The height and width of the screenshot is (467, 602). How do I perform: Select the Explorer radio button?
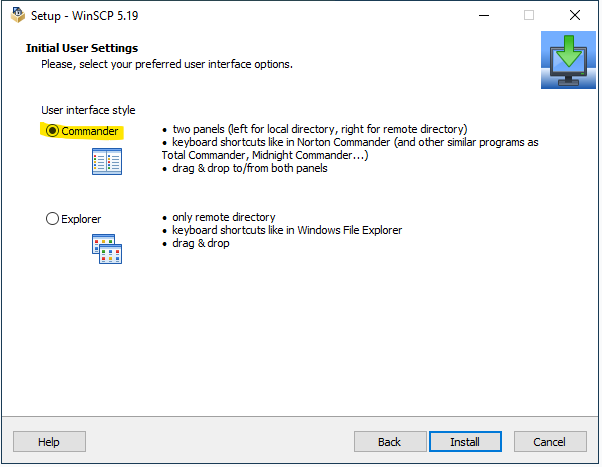click(x=52, y=219)
